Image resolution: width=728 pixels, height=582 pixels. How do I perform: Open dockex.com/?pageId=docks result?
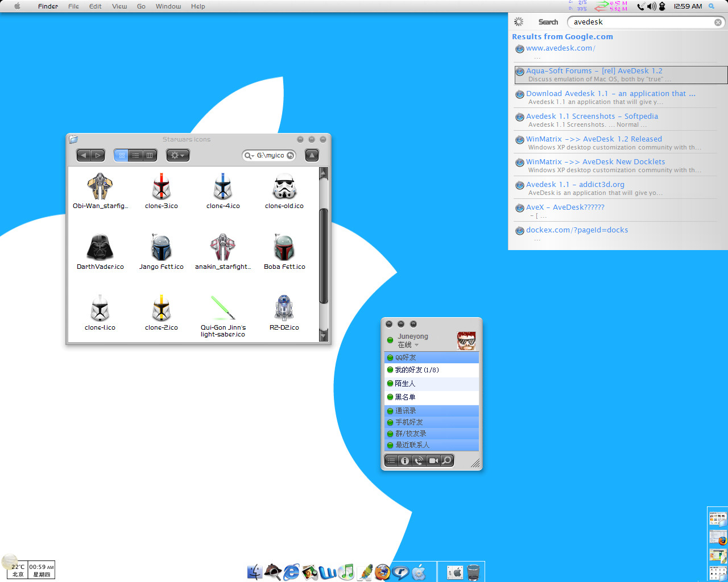click(x=577, y=230)
